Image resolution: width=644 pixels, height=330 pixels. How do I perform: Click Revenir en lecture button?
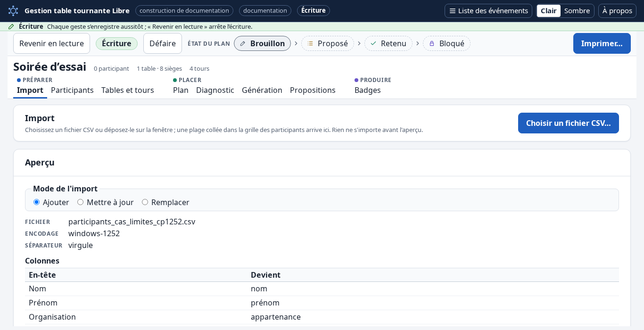51,43
